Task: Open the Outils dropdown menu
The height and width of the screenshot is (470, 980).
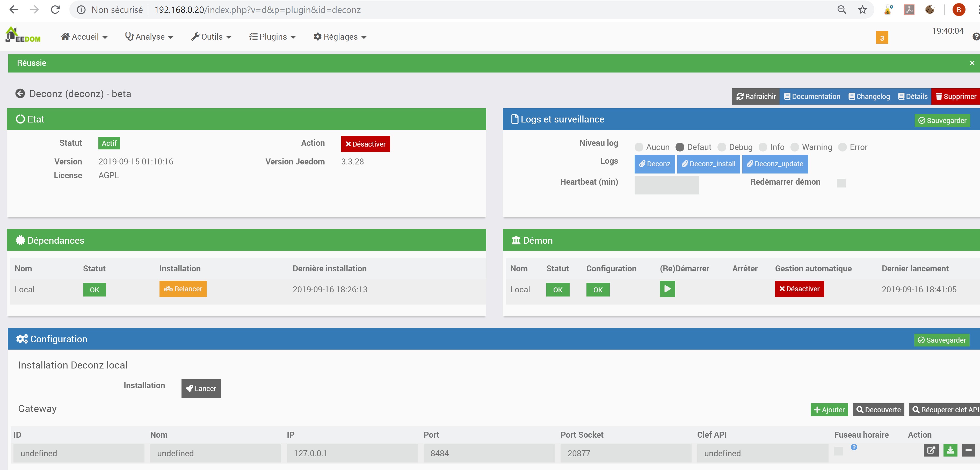Action: pos(211,37)
